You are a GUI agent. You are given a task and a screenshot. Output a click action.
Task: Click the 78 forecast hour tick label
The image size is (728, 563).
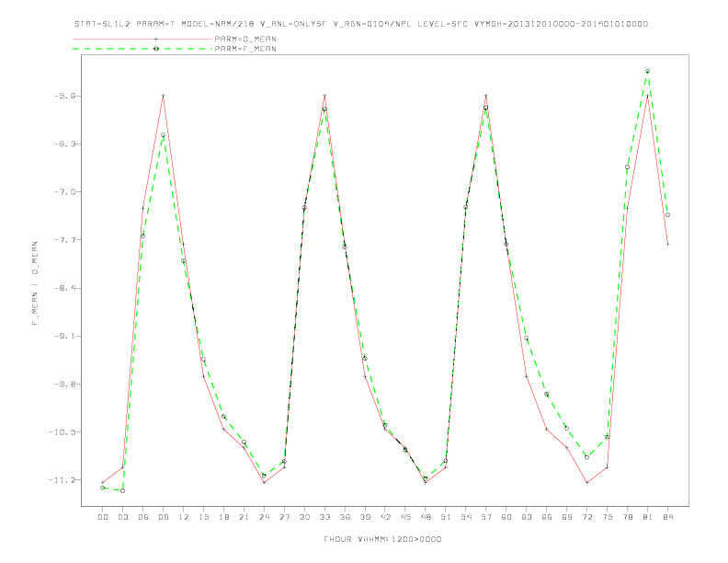point(627,517)
